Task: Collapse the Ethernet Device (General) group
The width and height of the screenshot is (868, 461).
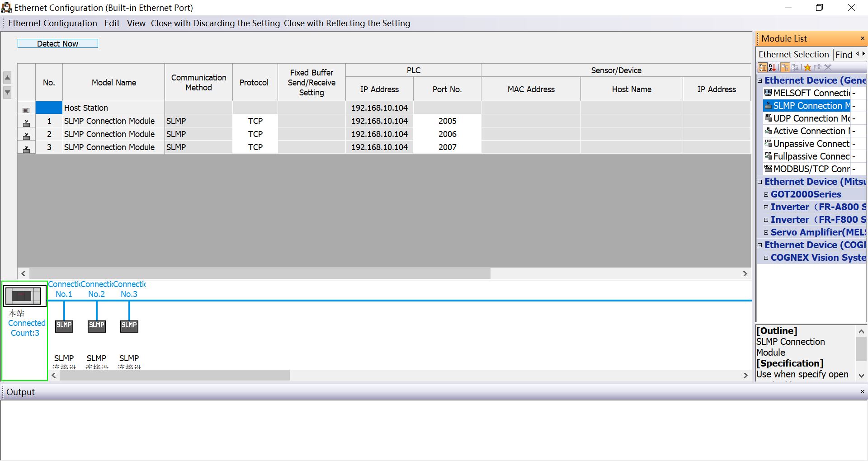Action: pos(759,80)
